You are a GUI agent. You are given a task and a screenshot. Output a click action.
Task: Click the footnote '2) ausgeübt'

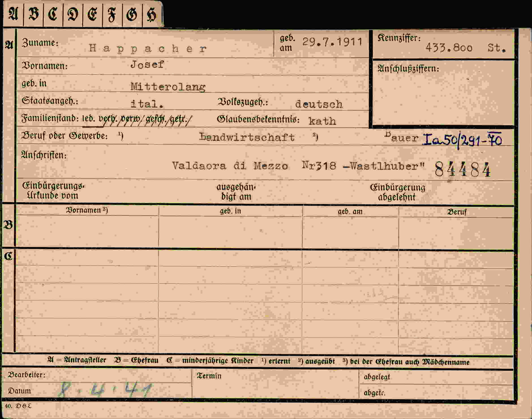tap(317, 361)
